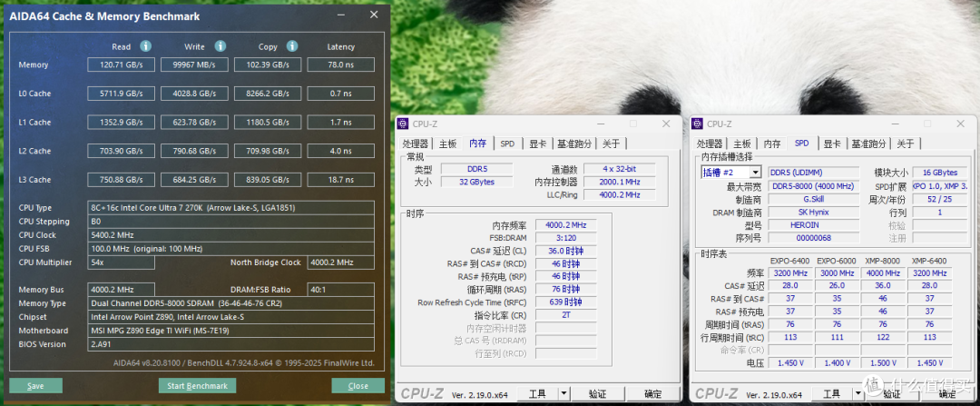The height and width of the screenshot is (406, 980).
Task: Click 确定 button in the CPU-Z memory window
Action: 653,393
